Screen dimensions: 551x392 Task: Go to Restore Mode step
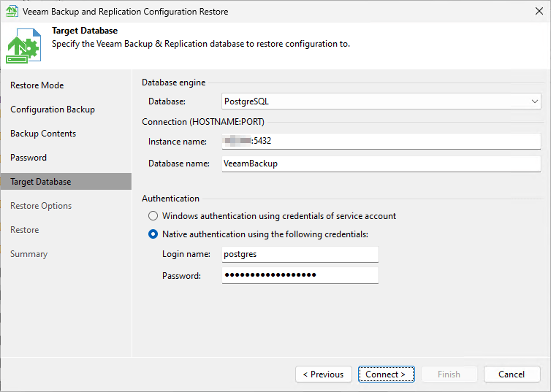tap(37, 85)
